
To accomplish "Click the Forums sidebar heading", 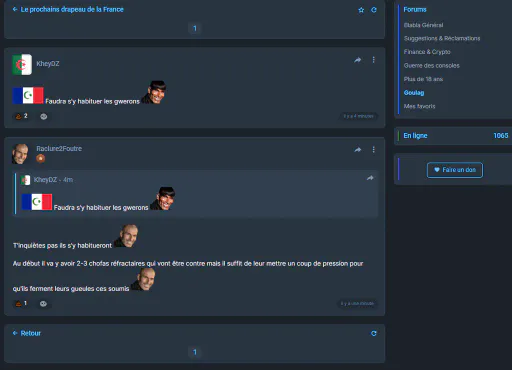I will coord(415,9).
